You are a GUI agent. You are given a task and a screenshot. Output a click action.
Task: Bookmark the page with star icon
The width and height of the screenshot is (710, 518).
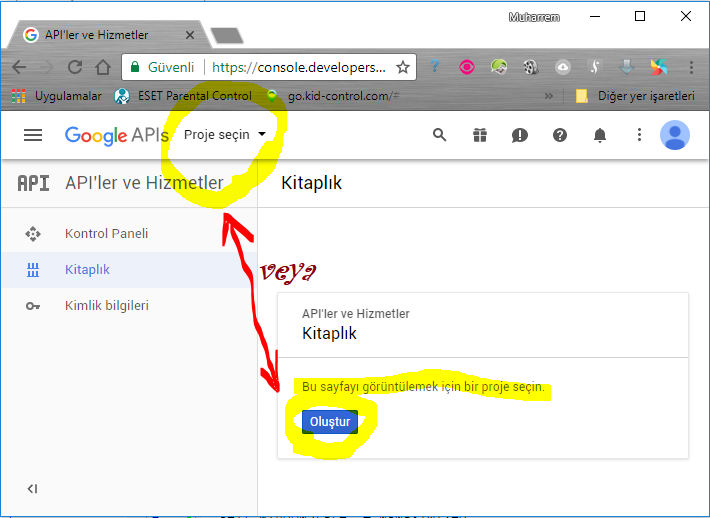click(x=403, y=67)
